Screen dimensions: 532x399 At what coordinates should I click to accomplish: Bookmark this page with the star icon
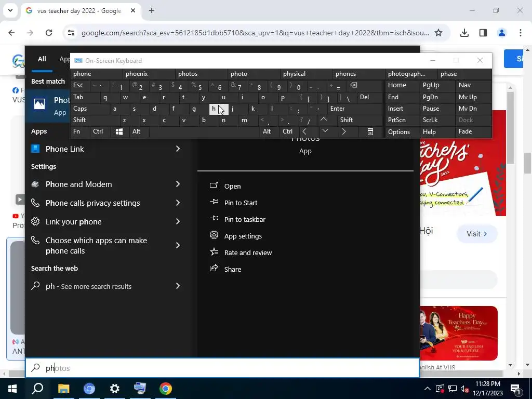438,33
